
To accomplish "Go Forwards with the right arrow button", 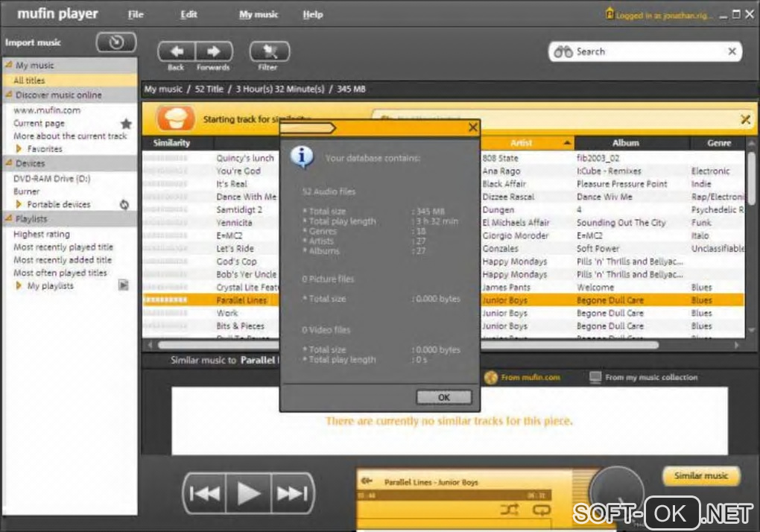I will point(214,51).
